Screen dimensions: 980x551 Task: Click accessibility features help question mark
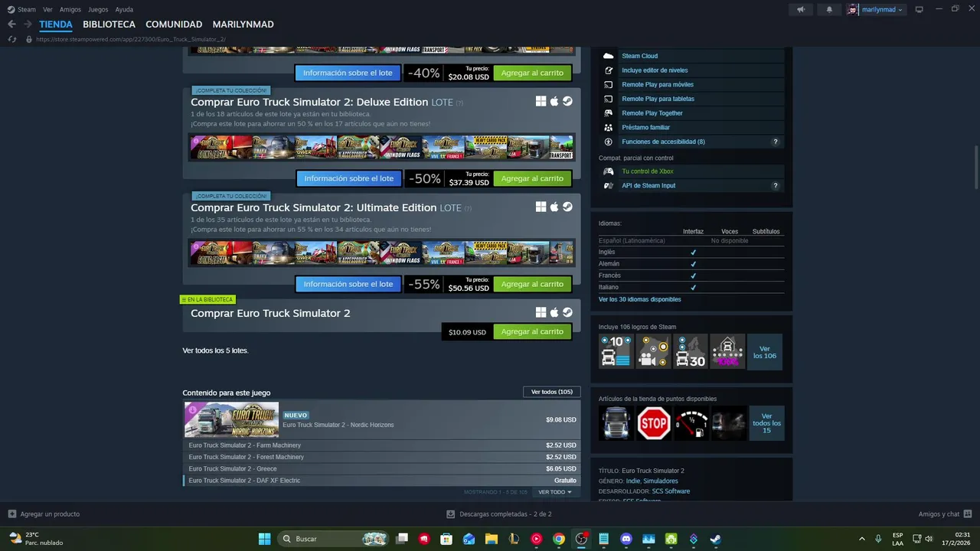pos(775,142)
